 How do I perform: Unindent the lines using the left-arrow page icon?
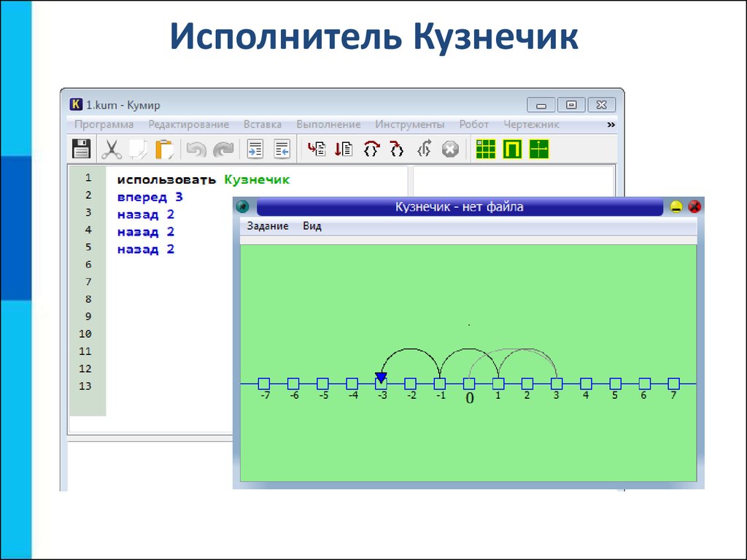pyautogui.click(x=282, y=149)
